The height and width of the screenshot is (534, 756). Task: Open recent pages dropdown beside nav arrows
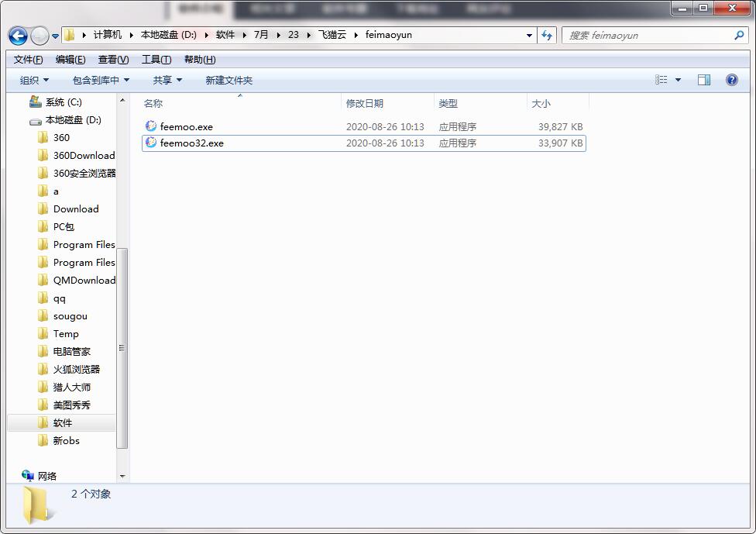[55, 36]
